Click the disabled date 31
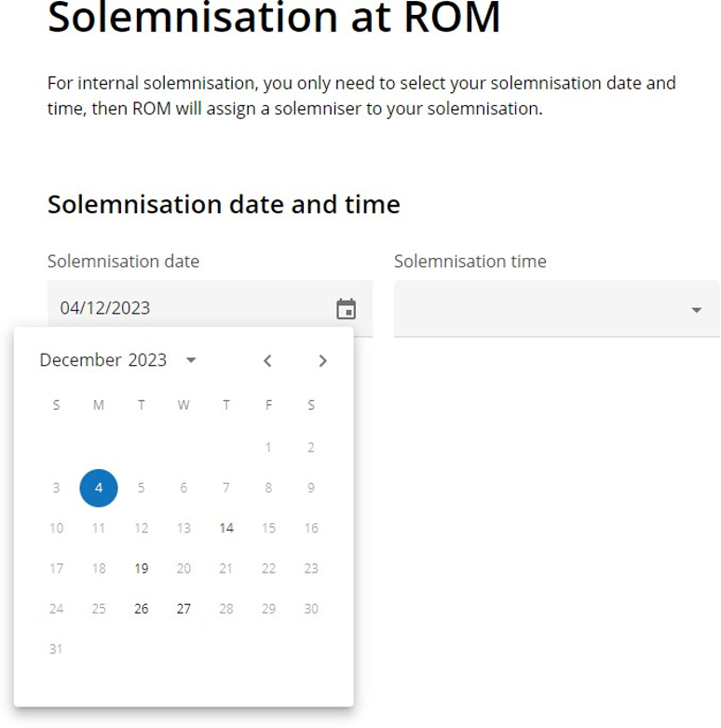 click(56, 649)
